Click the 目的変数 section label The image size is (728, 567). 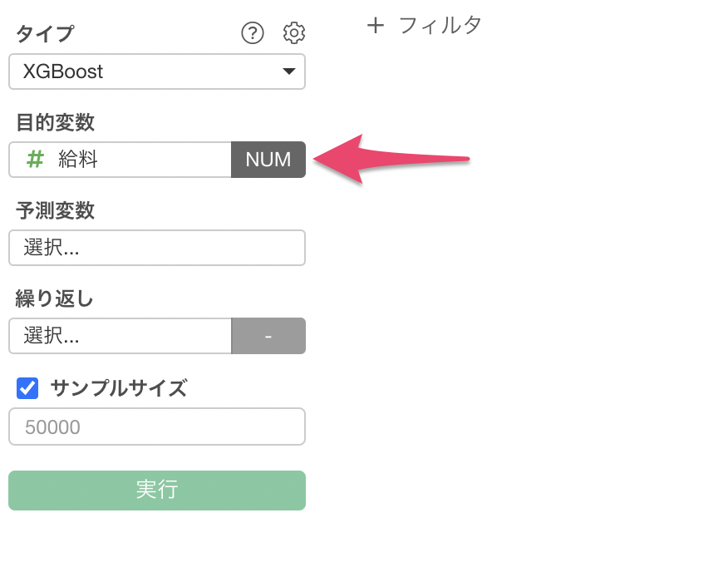[x=55, y=122]
